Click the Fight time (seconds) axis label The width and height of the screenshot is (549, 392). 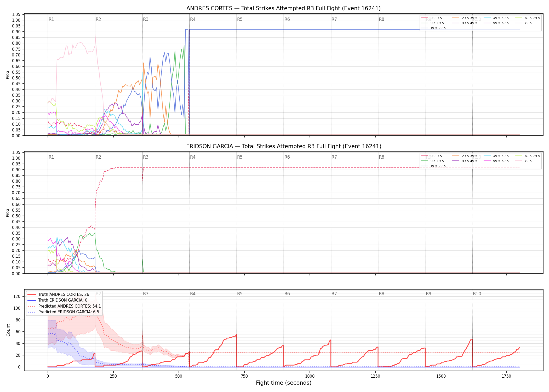click(x=284, y=383)
